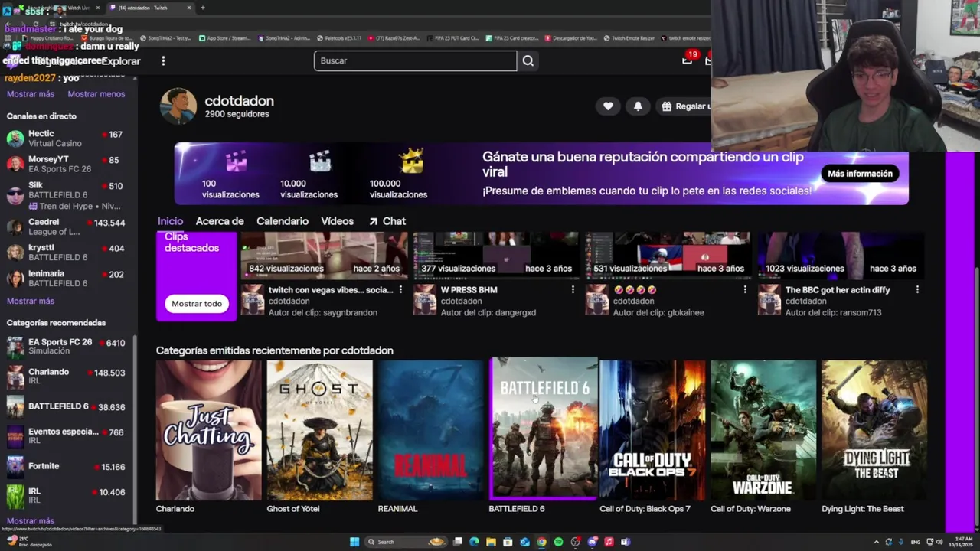Image resolution: width=980 pixels, height=551 pixels.
Task: Open the Just Chatting category cover
Action: (x=208, y=430)
